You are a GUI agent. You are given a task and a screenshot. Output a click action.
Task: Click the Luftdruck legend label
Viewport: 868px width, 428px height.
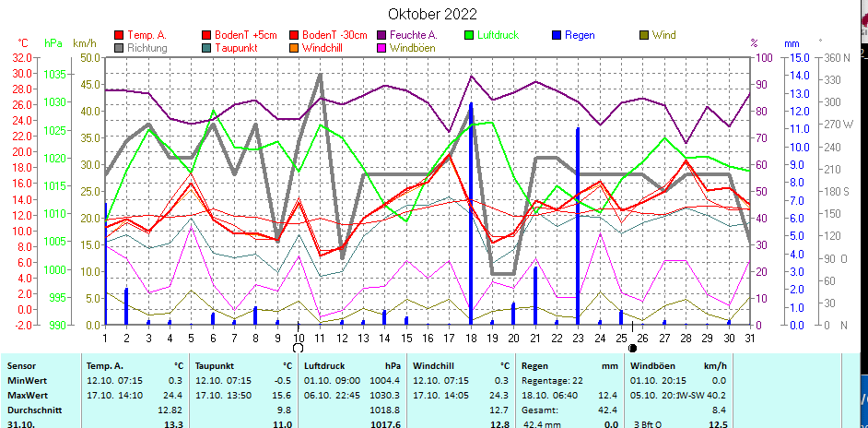pos(500,35)
